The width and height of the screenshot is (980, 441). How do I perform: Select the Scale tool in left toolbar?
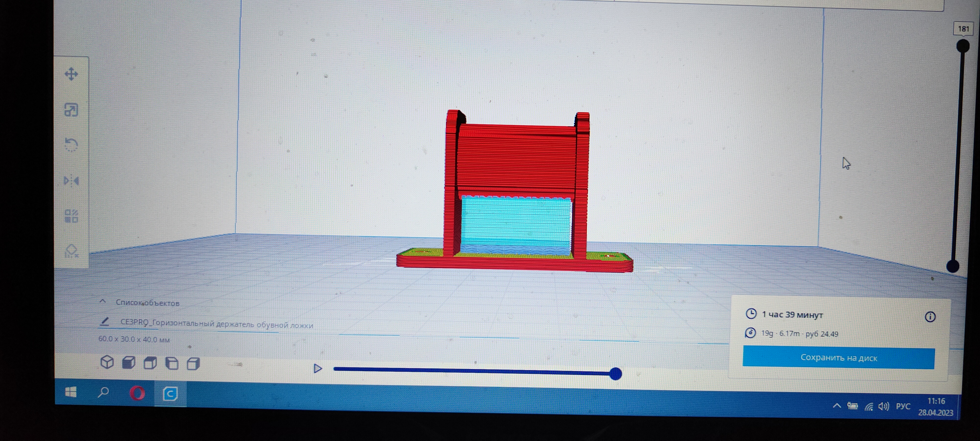(71, 110)
